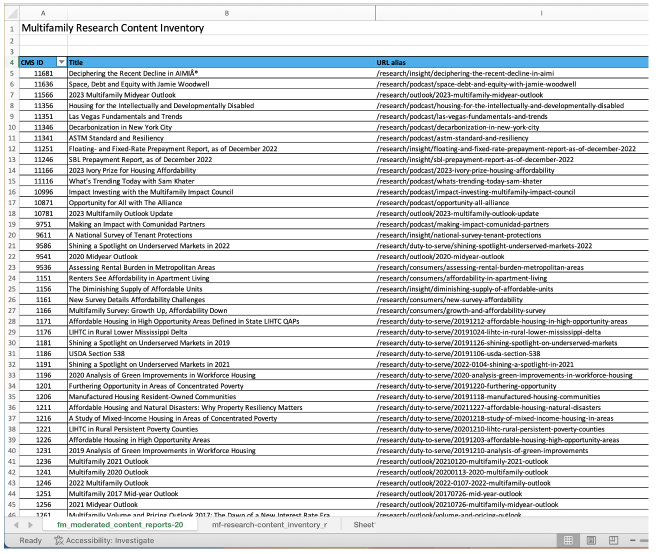
Task: Select all cells via corner triangle
Action: 13,13
